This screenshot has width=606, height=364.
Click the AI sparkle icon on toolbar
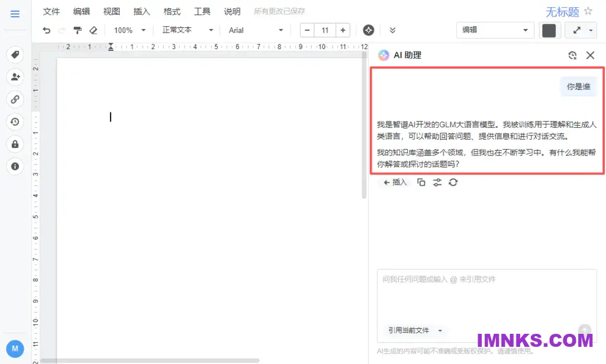tap(368, 30)
